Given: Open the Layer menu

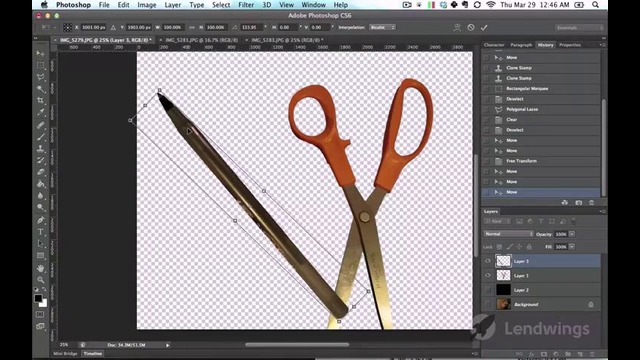Looking at the screenshot, I should coord(173,5).
